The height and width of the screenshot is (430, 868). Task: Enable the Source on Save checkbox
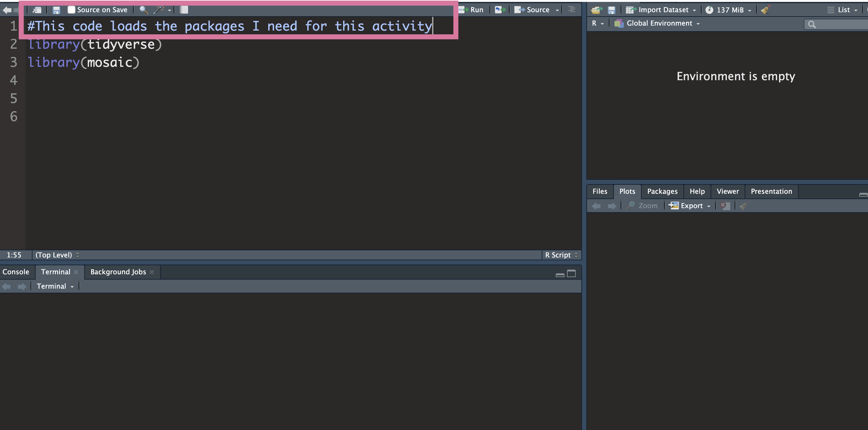pos(71,10)
